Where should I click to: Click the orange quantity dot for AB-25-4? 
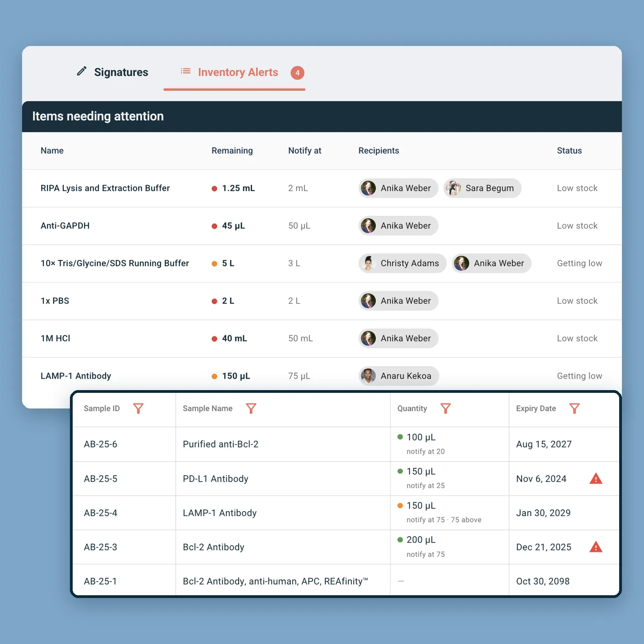400,506
